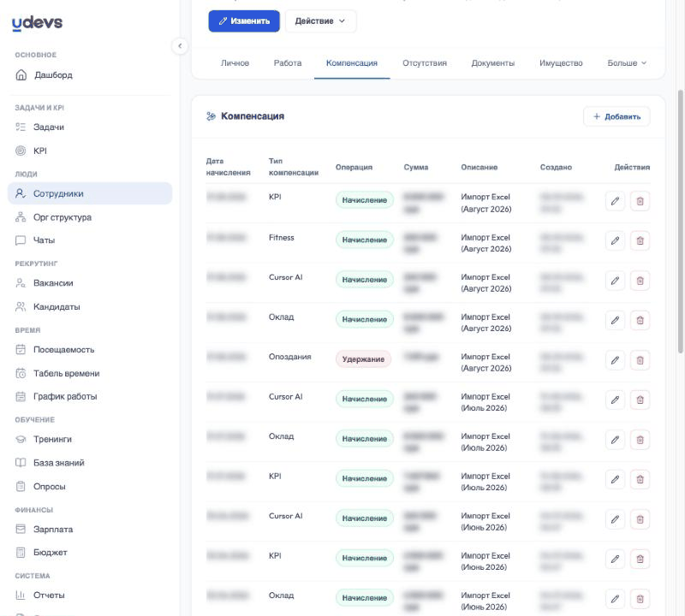Open База знаний book icon
This screenshot has width=685, height=616.
21,463
